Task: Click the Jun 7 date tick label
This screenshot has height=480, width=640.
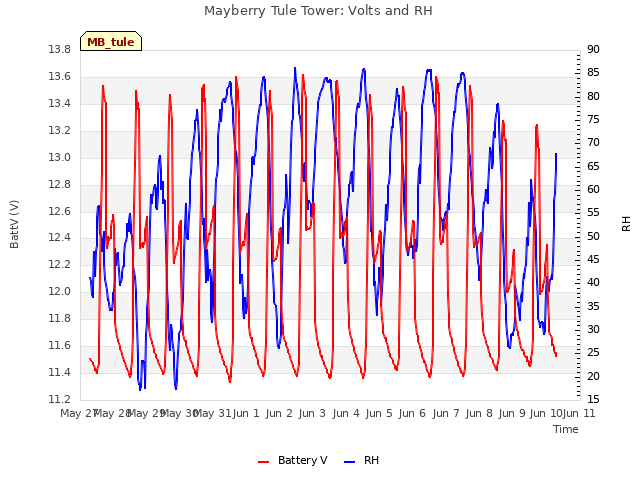Action: click(x=446, y=413)
